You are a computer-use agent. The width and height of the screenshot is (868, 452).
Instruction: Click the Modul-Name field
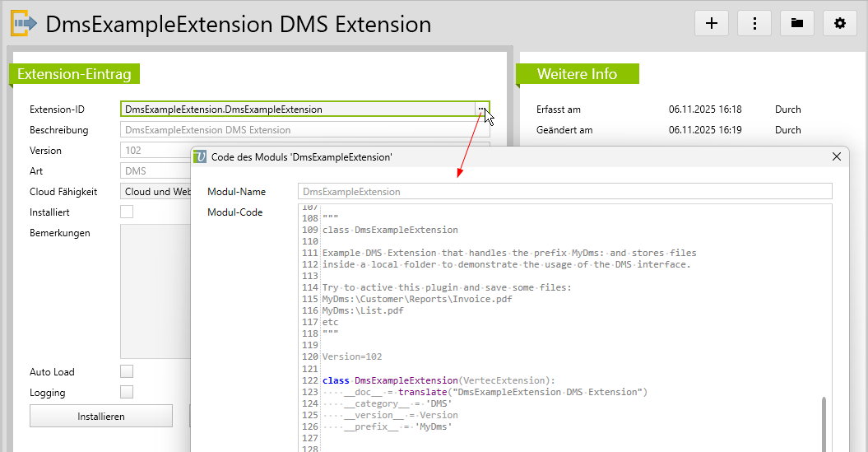tap(564, 192)
